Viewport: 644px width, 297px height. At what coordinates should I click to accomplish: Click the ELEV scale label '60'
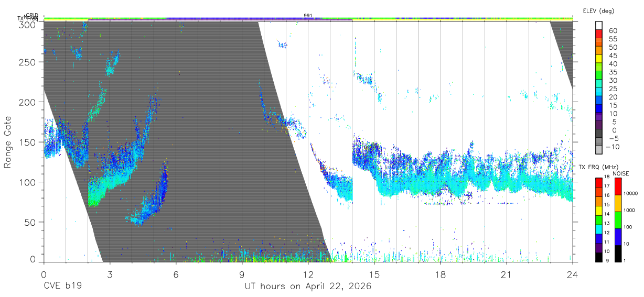click(613, 30)
